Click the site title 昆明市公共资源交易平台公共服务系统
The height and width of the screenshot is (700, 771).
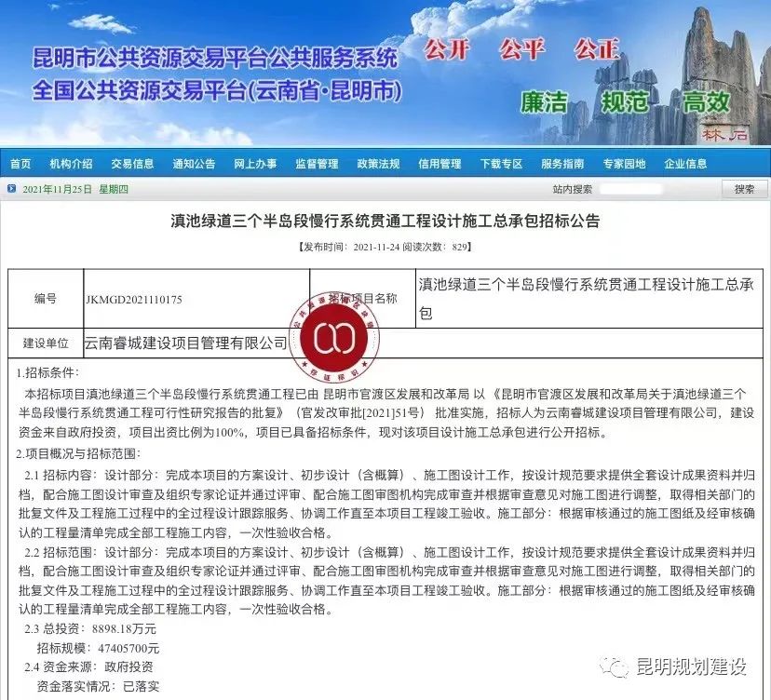(215, 58)
